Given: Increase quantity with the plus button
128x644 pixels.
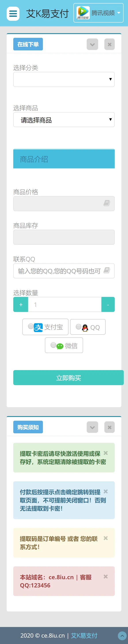Looking at the screenshot, I should pos(21,304).
